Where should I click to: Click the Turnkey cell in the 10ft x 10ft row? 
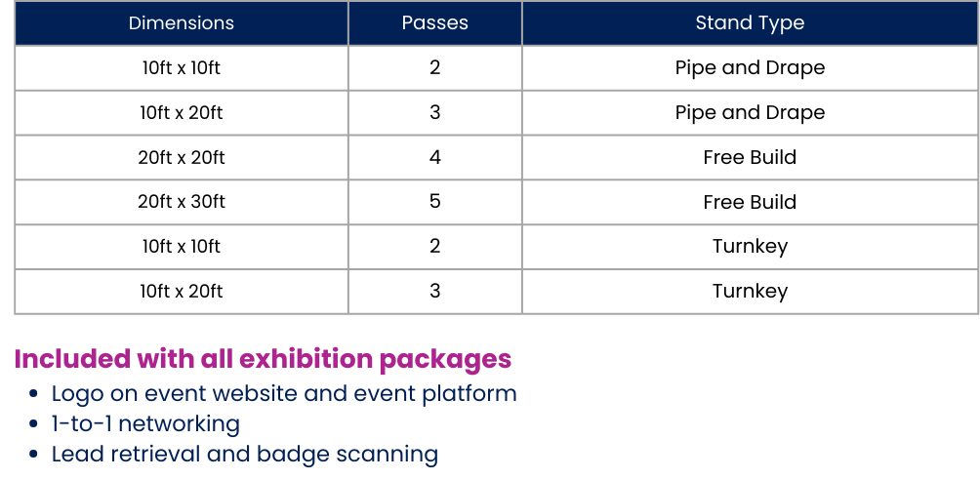750,247
